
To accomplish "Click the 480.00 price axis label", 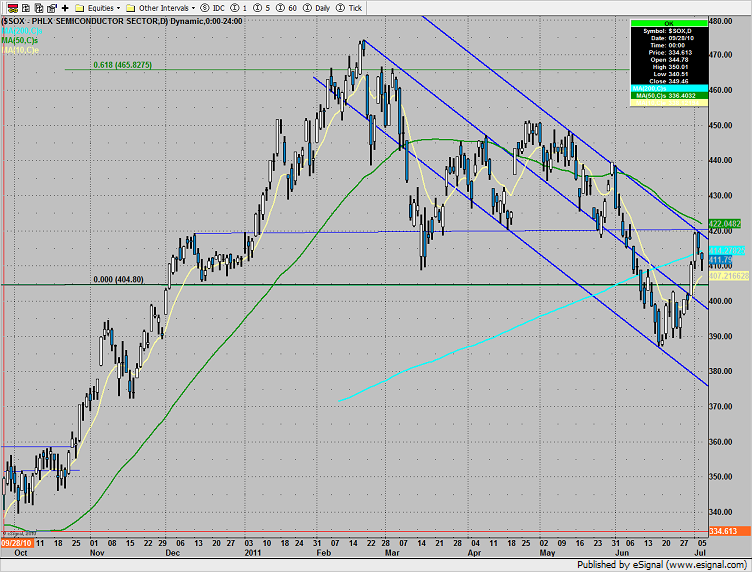I will tap(720, 21).
